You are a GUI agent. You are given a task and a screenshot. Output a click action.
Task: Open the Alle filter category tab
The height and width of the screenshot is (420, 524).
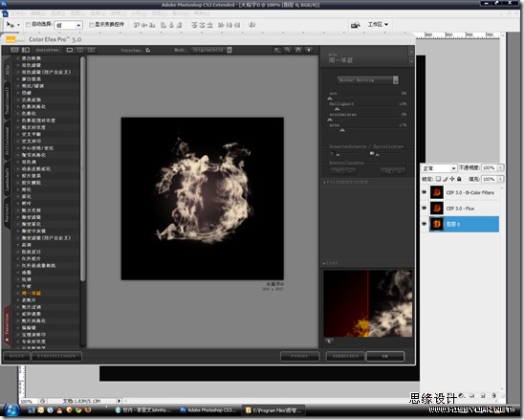(x=7, y=69)
